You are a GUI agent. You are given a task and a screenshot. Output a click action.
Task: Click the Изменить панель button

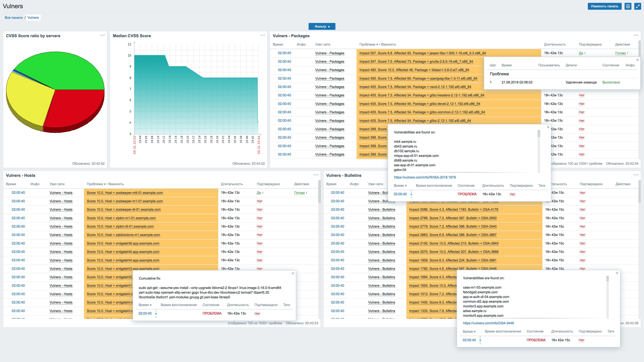(604, 6)
